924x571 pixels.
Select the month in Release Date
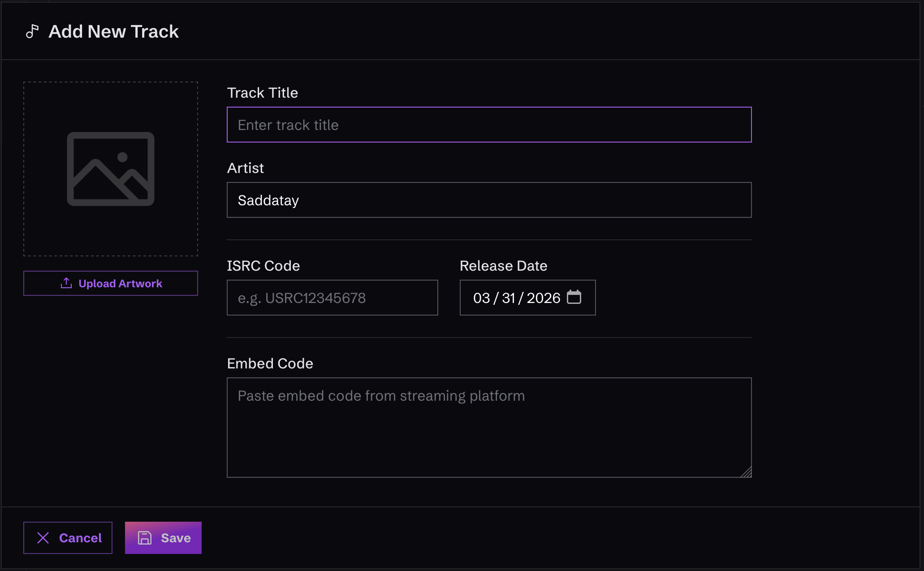click(x=482, y=298)
